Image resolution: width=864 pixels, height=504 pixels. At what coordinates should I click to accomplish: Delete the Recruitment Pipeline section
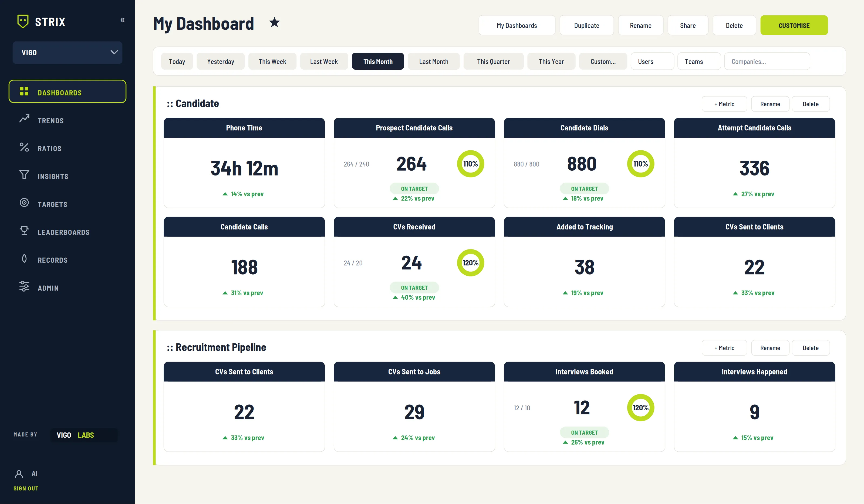tap(811, 348)
